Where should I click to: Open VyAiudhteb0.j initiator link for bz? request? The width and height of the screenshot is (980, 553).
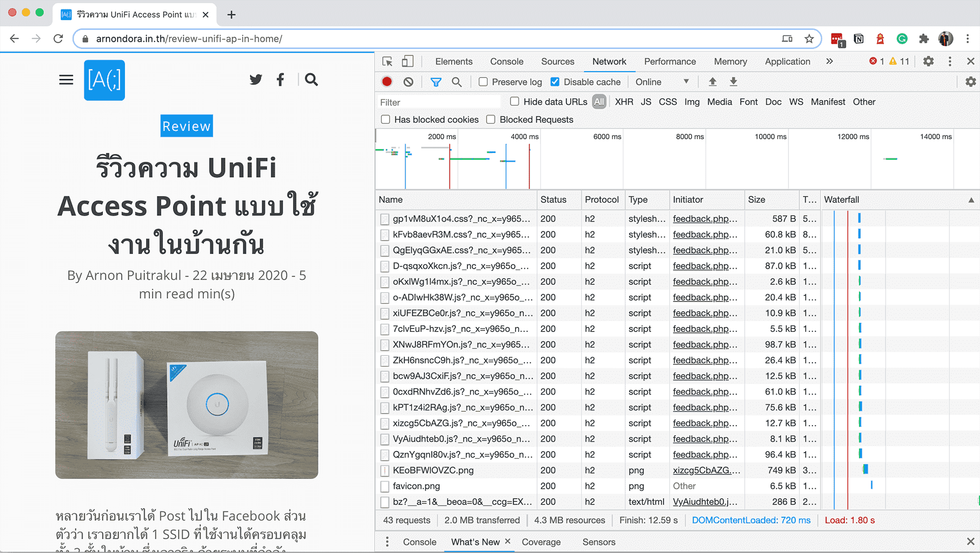coord(705,502)
